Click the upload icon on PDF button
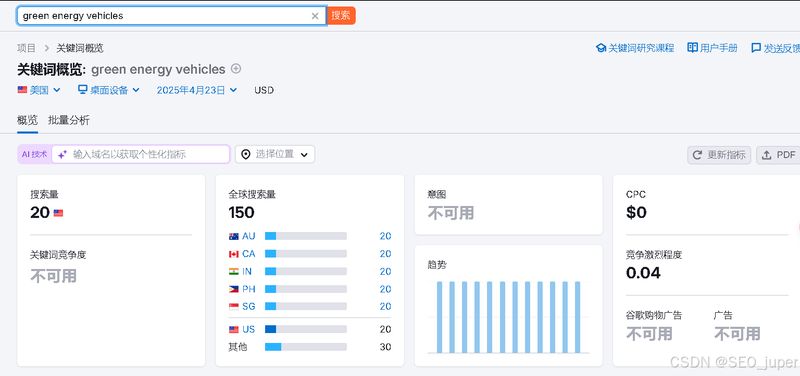This screenshot has height=376, width=800. tap(766, 155)
